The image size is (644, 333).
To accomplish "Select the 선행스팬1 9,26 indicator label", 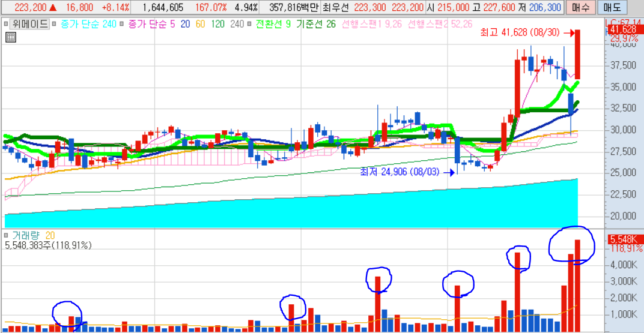I will pos(371,25).
